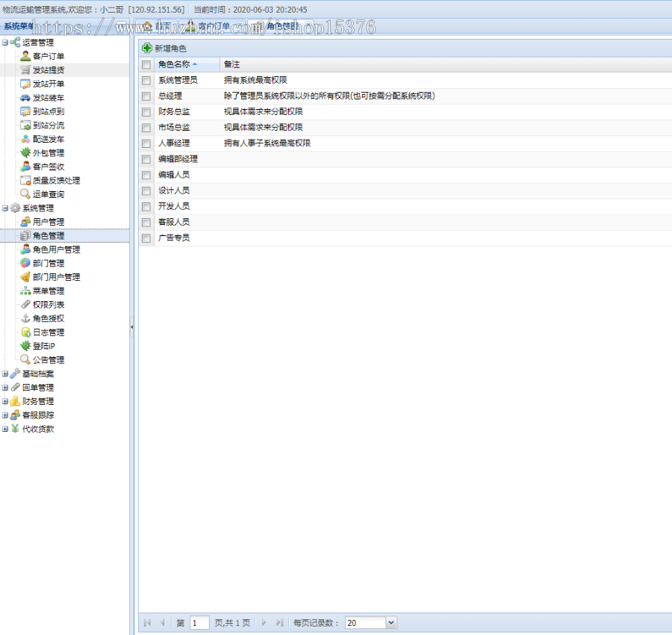Check the 编辑人员 row checkbox
Screen dimensions: 672x635
[x=146, y=176]
